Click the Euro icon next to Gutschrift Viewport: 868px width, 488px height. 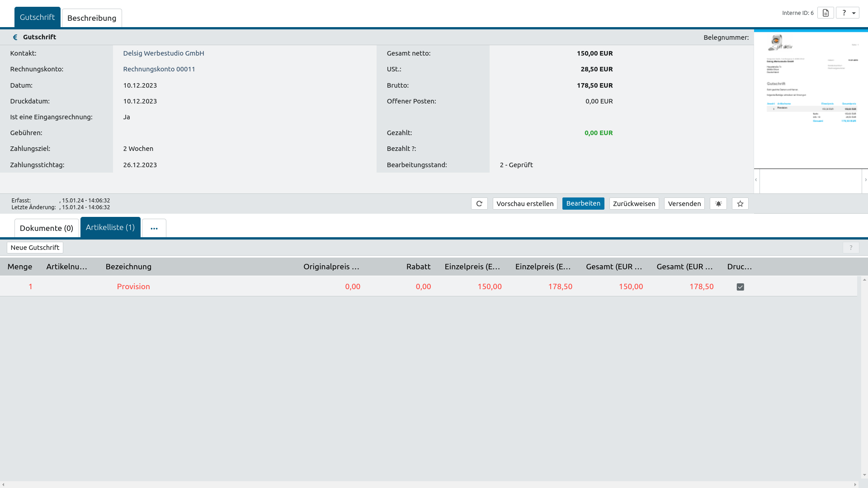[15, 38]
